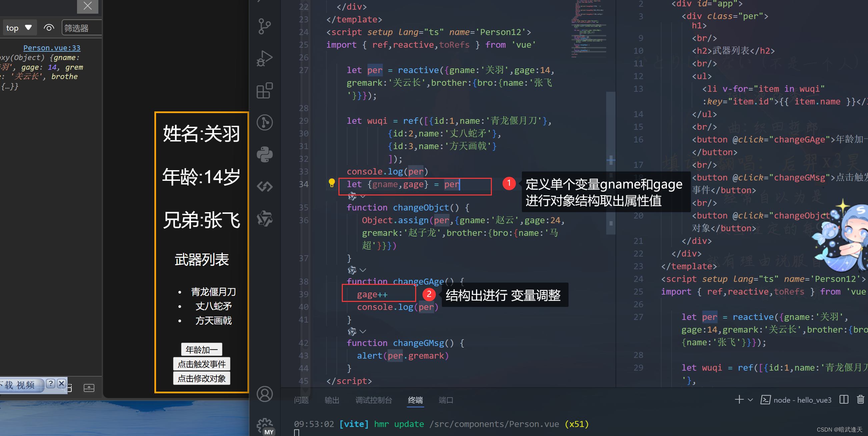Click 'alert(per.gremark)' on line 43

(403, 355)
